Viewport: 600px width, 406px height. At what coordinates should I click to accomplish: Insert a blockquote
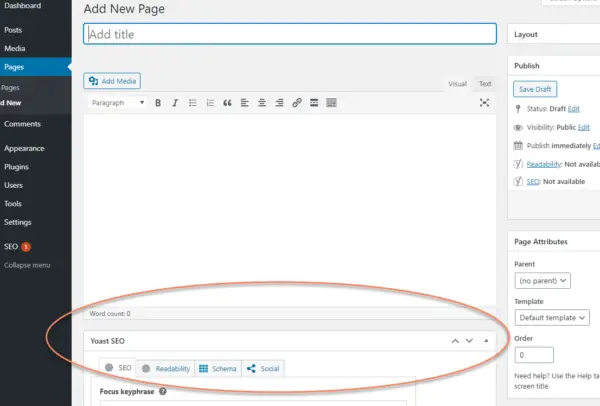pyautogui.click(x=227, y=103)
